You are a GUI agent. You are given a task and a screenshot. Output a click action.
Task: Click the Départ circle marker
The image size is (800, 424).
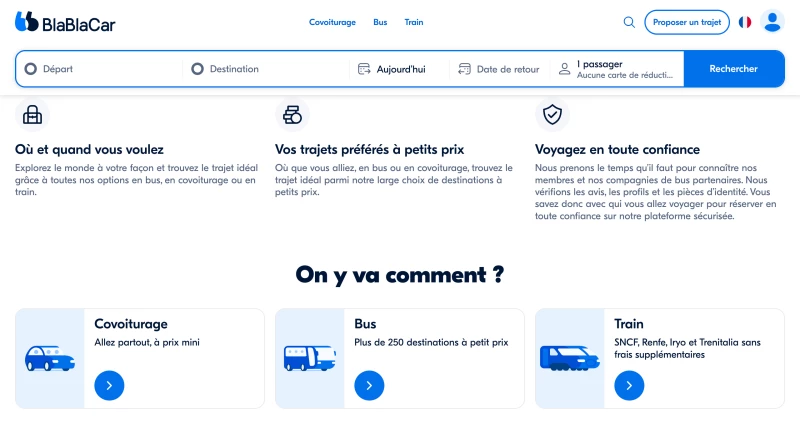(x=31, y=69)
